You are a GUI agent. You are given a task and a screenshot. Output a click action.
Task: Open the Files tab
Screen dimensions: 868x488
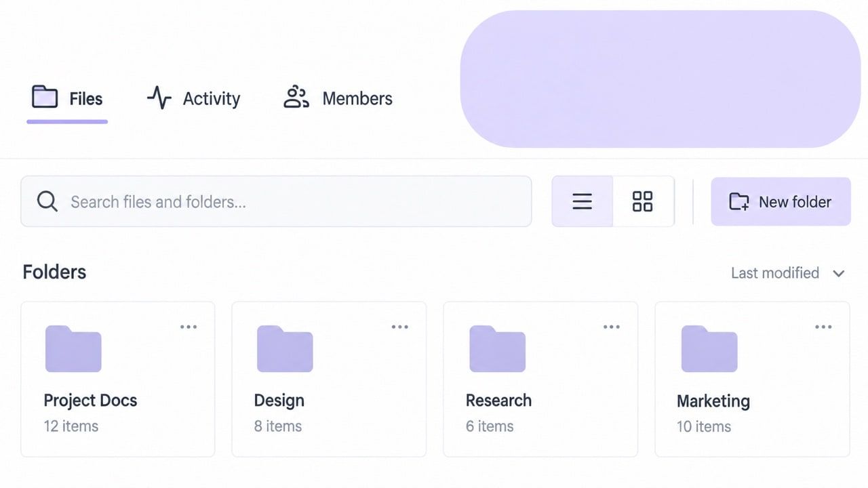[67, 99]
